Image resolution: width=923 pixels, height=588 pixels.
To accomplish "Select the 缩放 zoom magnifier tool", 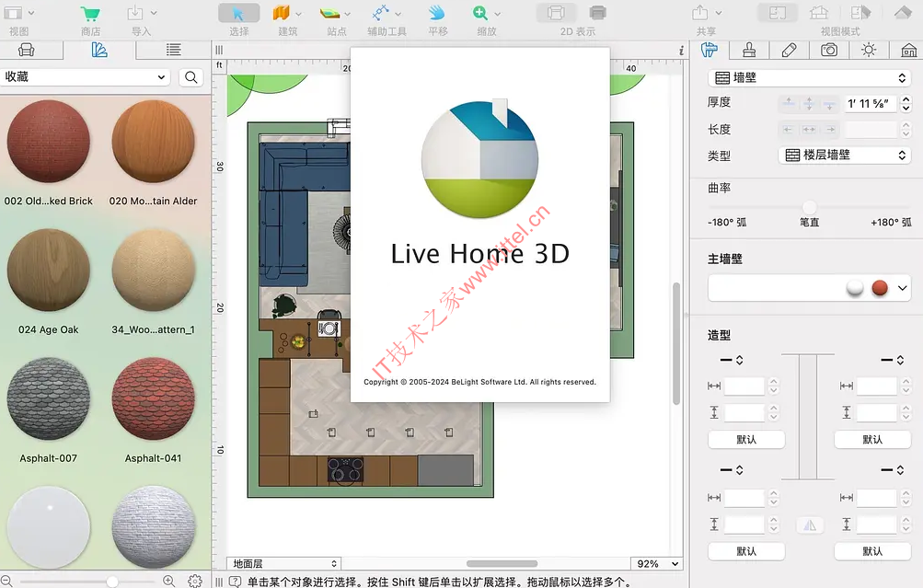I will (x=480, y=13).
